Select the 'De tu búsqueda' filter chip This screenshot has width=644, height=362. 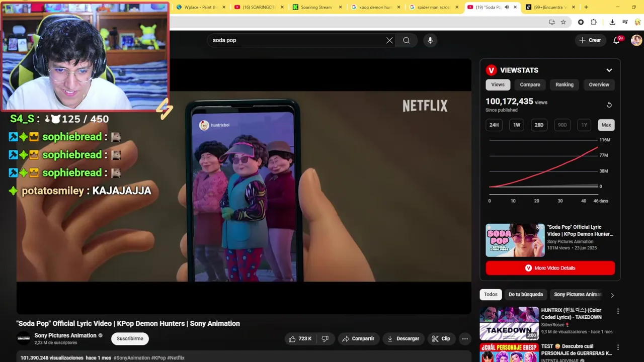click(x=525, y=295)
